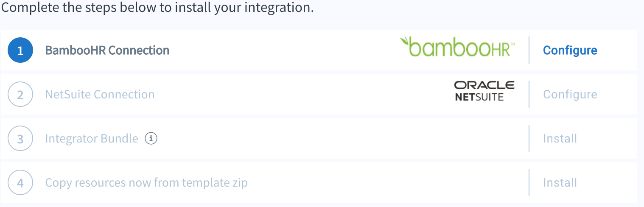
Task: Install Copy resources from template zip
Action: tap(560, 183)
